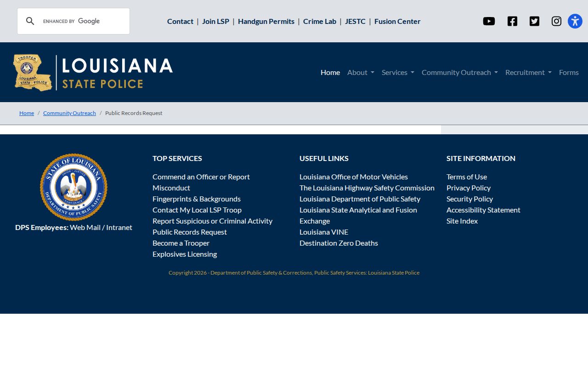
Task: Open Explosives Licensing link
Action: pyautogui.click(x=185, y=254)
